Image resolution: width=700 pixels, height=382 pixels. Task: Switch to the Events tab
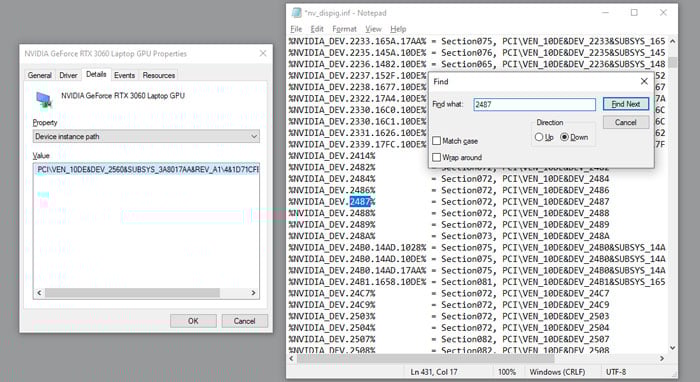124,75
